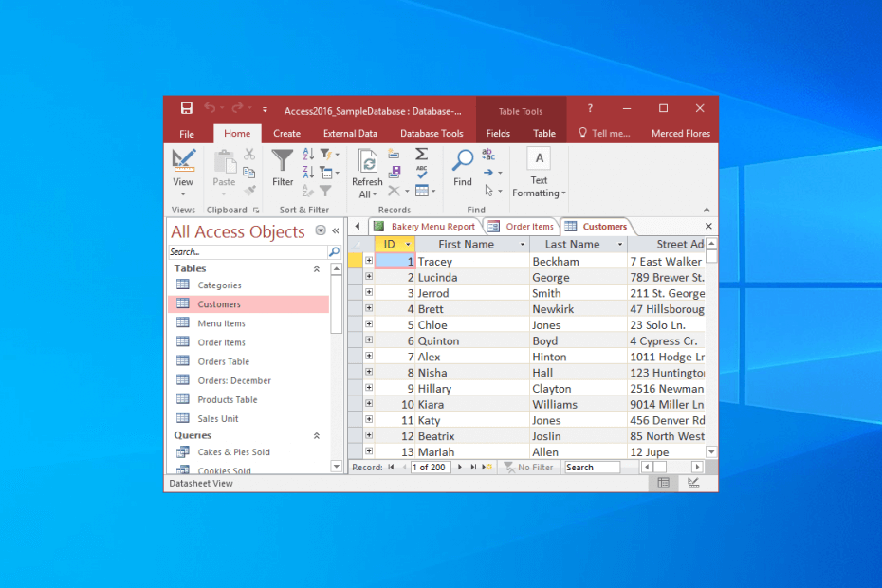The image size is (882, 588).
Task: Expand the subdatasheet for the Tracey row
Action: [369, 261]
